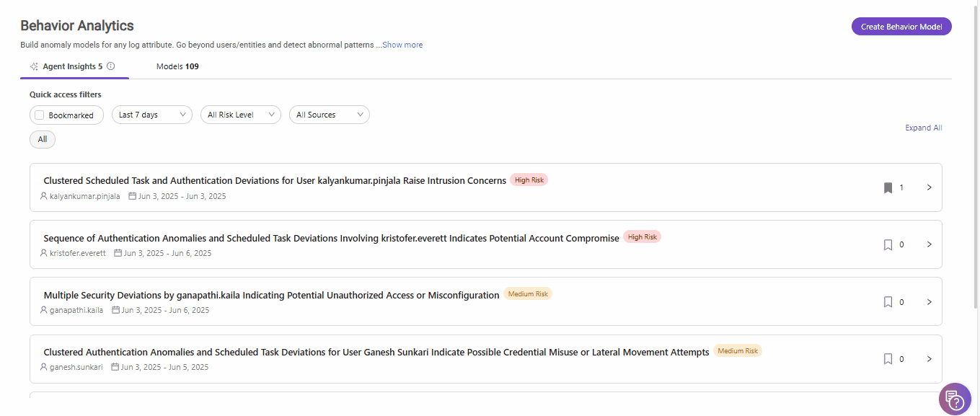Open the All Risk Level dropdown
The image size is (980, 416).
coord(241,115)
